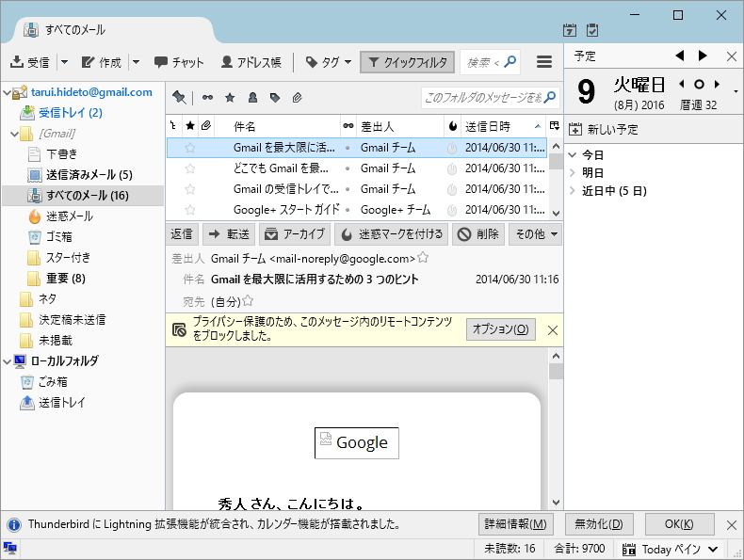
Task: Sort by the read status glasses column
Action: coord(348,126)
